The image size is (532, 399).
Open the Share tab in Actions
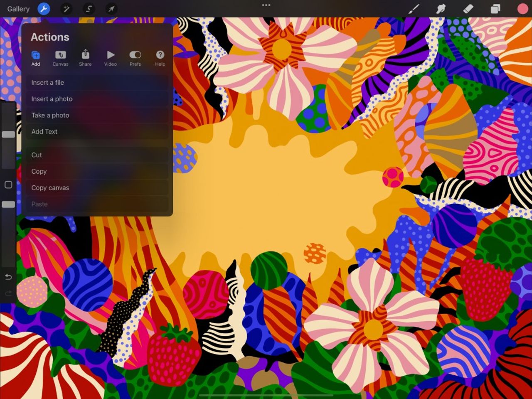pos(85,58)
